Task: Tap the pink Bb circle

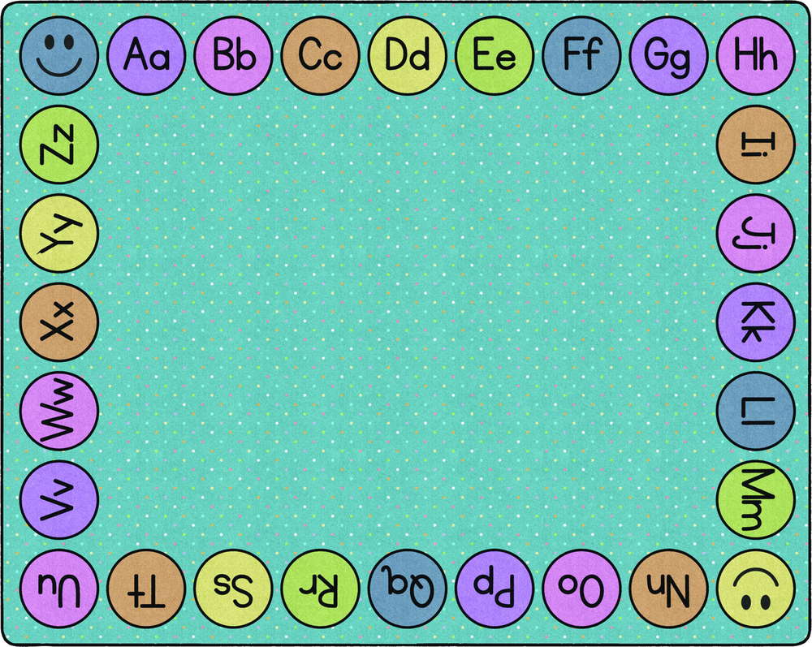Action: coord(233,56)
